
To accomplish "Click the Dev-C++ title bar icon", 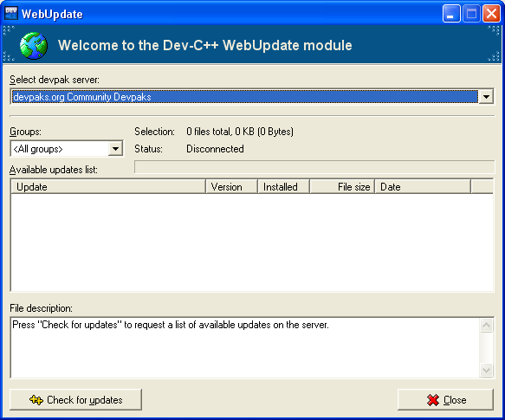I will [x=11, y=14].
